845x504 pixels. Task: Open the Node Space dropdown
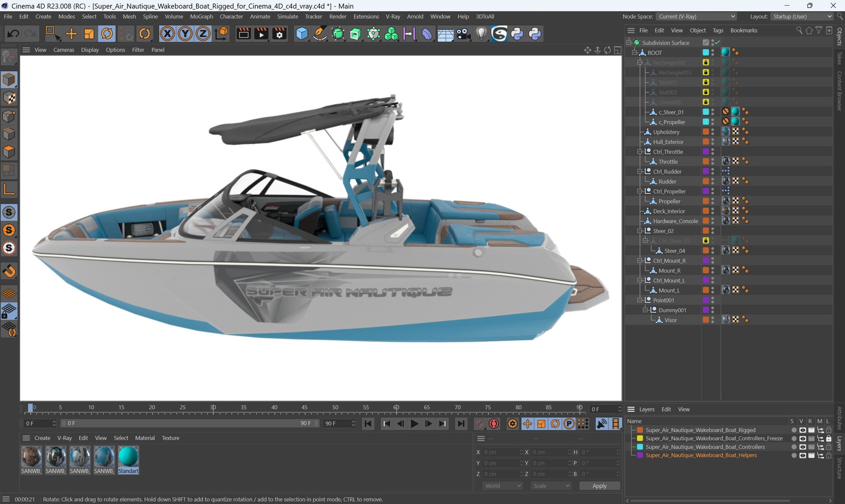(x=696, y=16)
